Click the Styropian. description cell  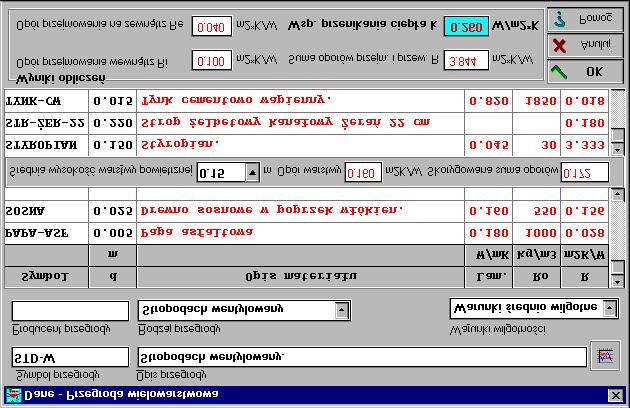coord(301,145)
